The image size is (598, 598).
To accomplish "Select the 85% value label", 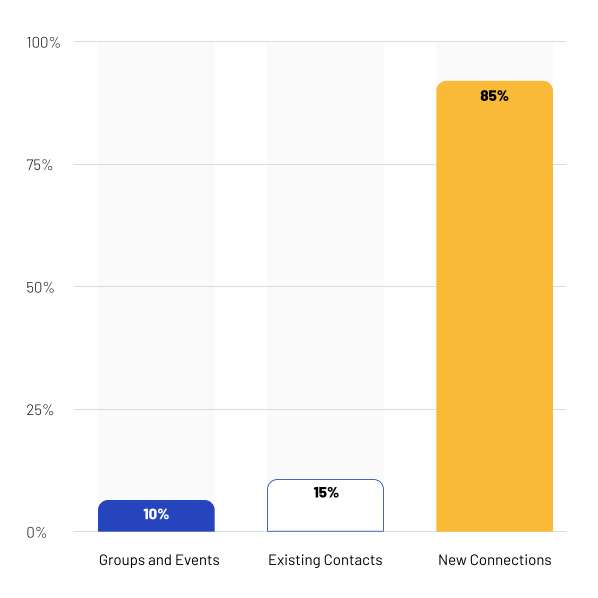I will (x=494, y=96).
